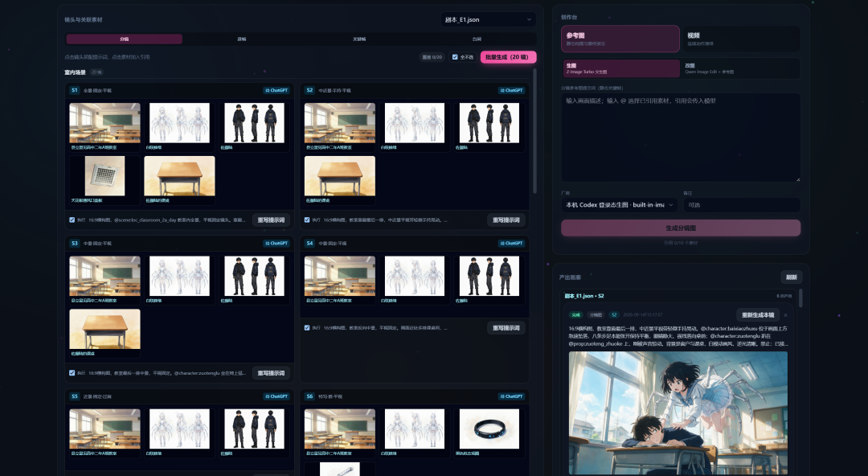The height and width of the screenshot is (476, 868).
Task: Click the ChatGPT badge on shot S4
Action: [511, 244]
